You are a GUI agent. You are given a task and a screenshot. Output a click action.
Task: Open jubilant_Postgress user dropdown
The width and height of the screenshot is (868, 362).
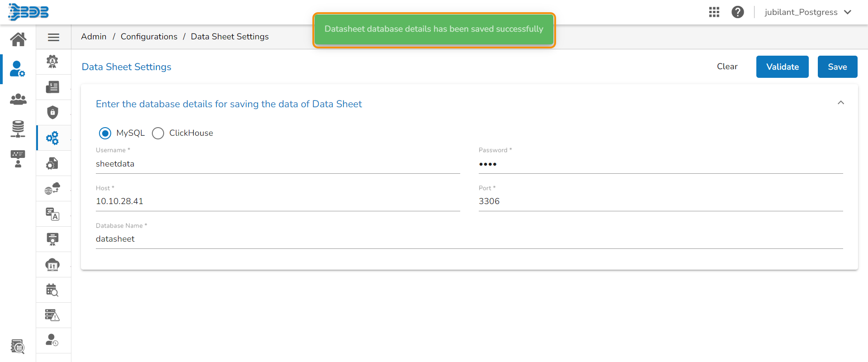point(807,12)
